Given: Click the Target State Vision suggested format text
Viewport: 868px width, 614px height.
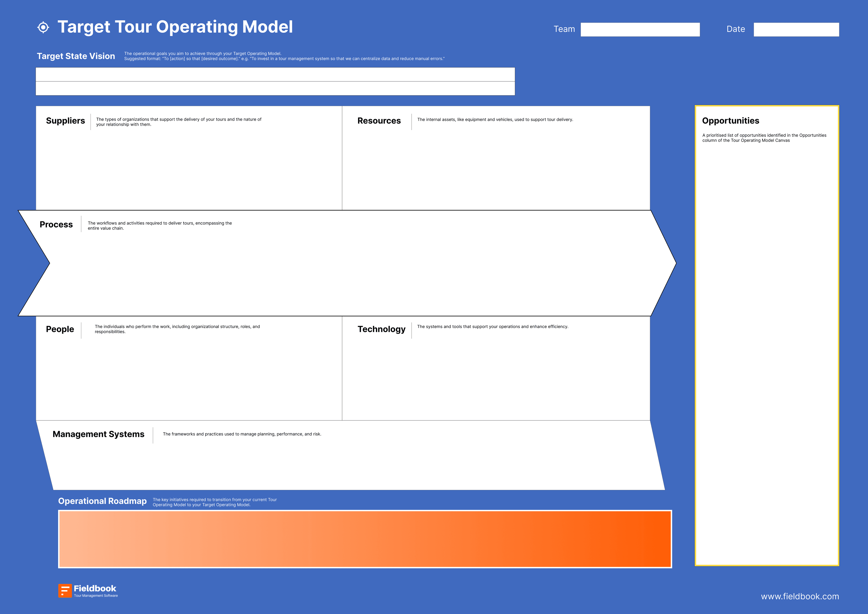Looking at the screenshot, I should (284, 59).
